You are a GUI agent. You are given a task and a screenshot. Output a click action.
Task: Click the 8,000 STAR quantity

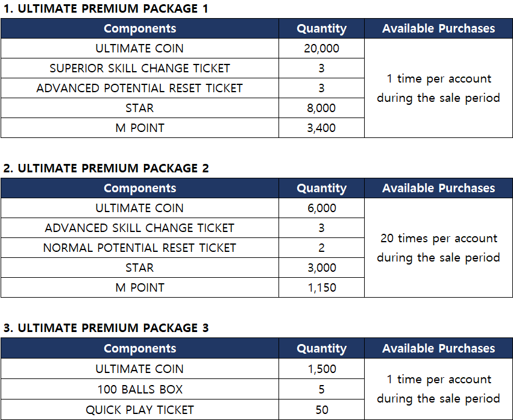(x=321, y=108)
